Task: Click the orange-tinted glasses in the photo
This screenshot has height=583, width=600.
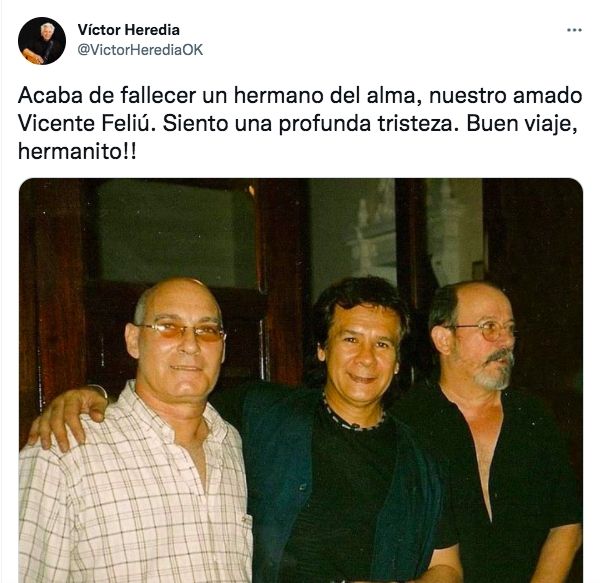Action: 181,331
